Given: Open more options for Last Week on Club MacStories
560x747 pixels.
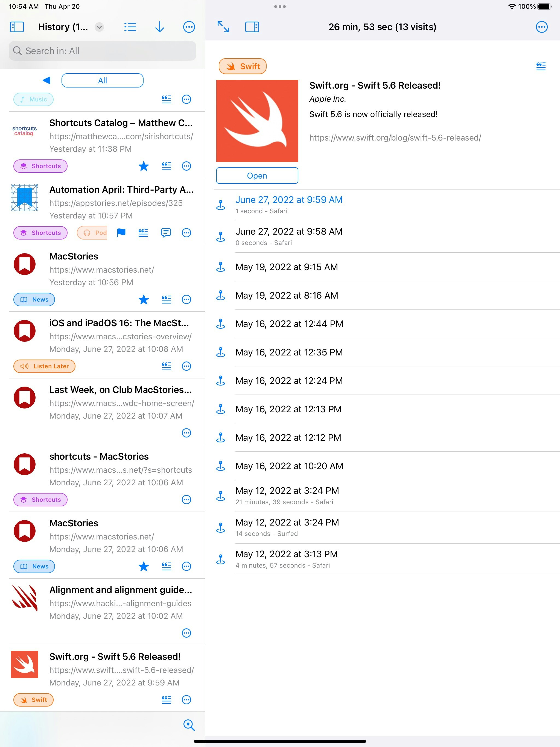Looking at the screenshot, I should pos(186,433).
